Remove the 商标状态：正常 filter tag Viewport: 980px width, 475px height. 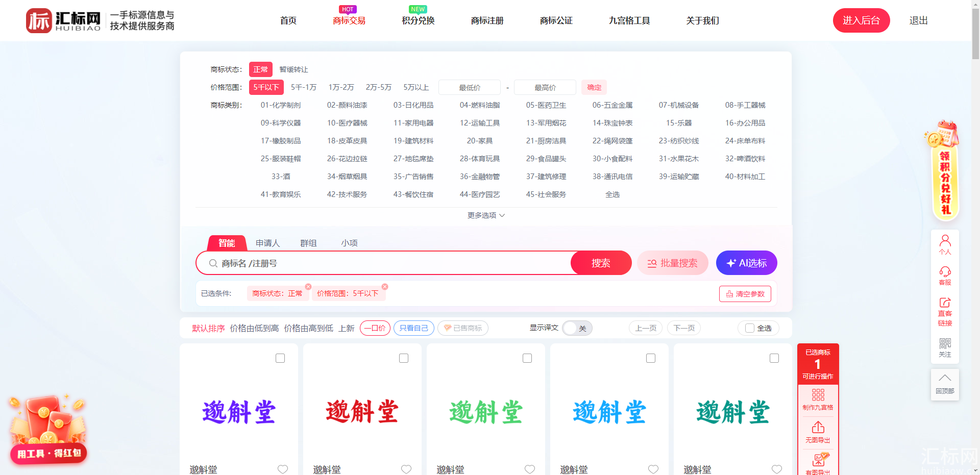[x=308, y=287]
